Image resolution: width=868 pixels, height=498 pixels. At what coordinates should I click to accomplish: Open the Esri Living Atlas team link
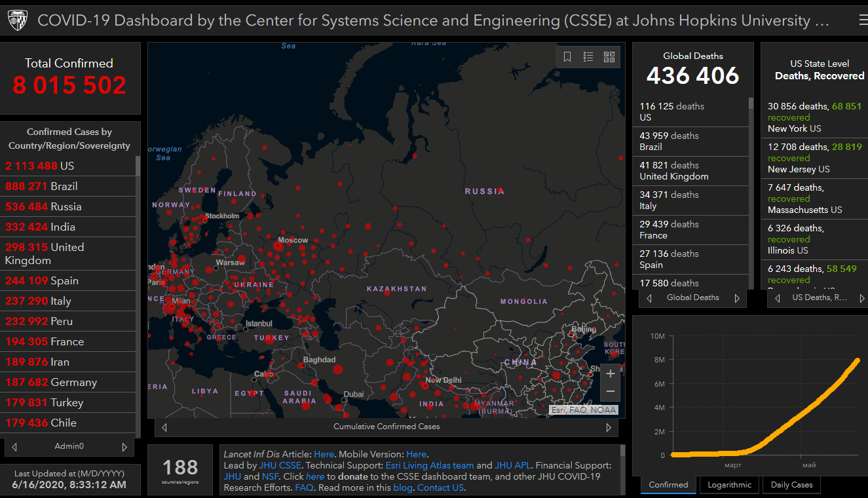(429, 465)
